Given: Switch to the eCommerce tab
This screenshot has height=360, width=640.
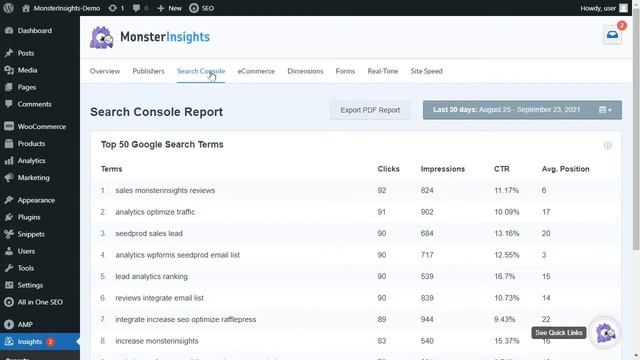Looking at the screenshot, I should coord(256,71).
